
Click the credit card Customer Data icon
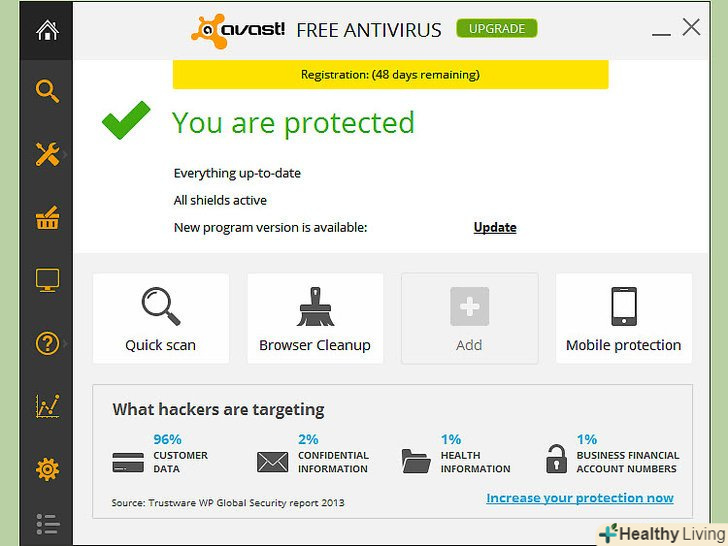tap(128, 462)
